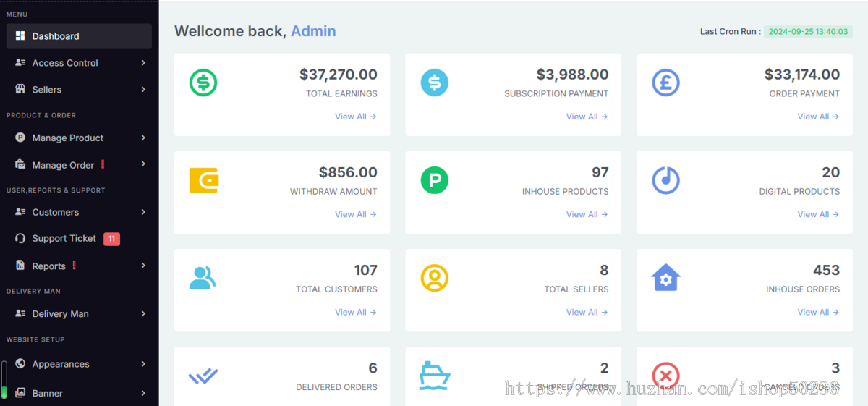Screen dimensions: 868x406
Task: View All under Withdraw Amount
Action: (x=356, y=214)
